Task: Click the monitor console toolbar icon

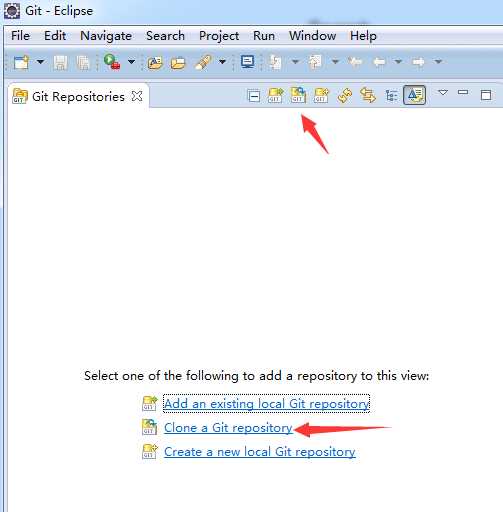Action: coord(248,62)
